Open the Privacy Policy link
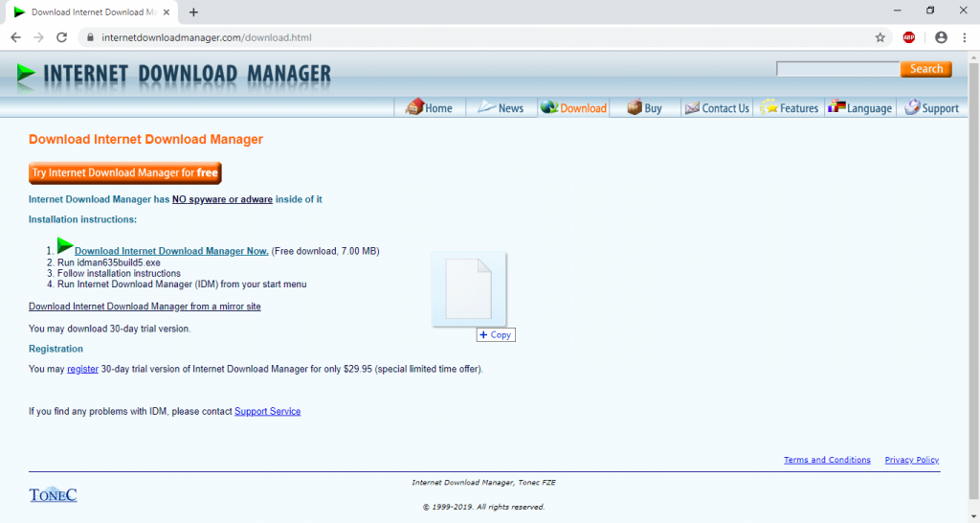This screenshot has width=980, height=523. click(912, 460)
